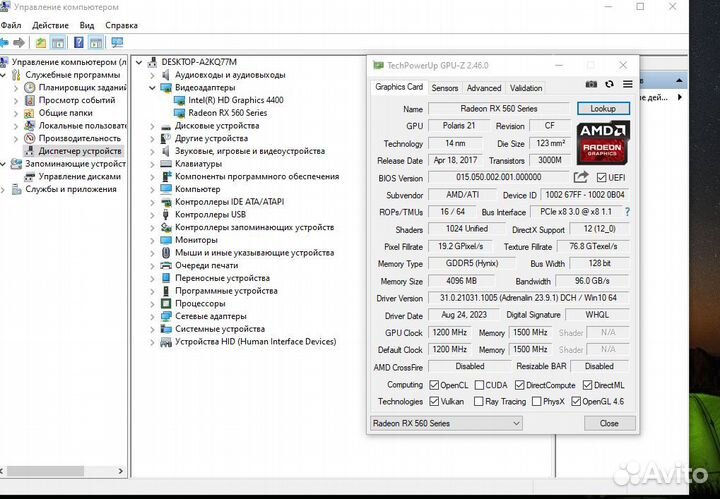Toggle the Vulkan checkbox
Image resolution: width=720 pixels, height=499 pixels.
pos(434,401)
